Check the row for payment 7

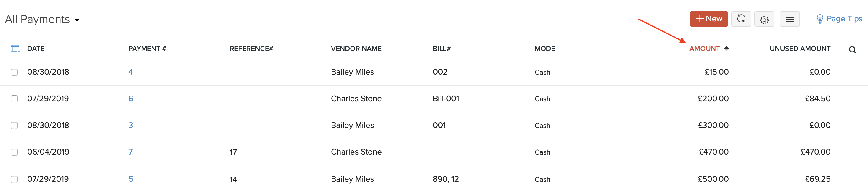pyautogui.click(x=14, y=152)
